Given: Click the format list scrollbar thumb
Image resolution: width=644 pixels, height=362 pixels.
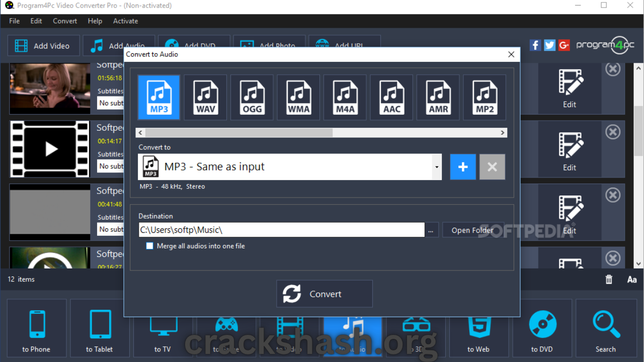Looking at the screenshot, I should coord(239,133).
